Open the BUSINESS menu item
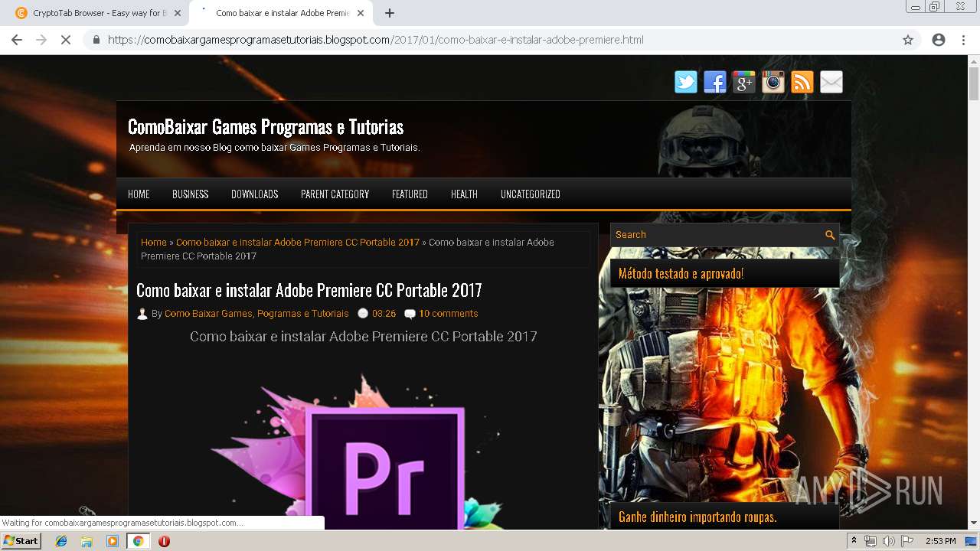980x551 pixels. pos(190,194)
